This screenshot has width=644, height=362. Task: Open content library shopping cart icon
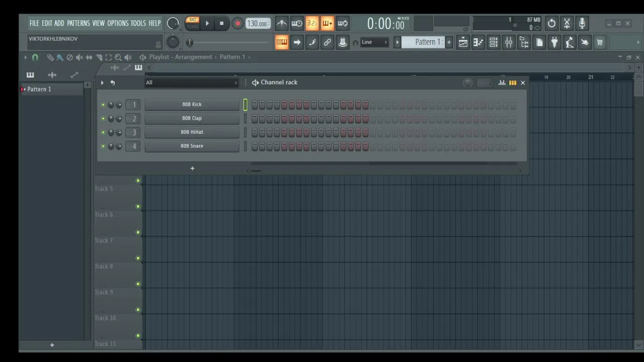tap(600, 42)
